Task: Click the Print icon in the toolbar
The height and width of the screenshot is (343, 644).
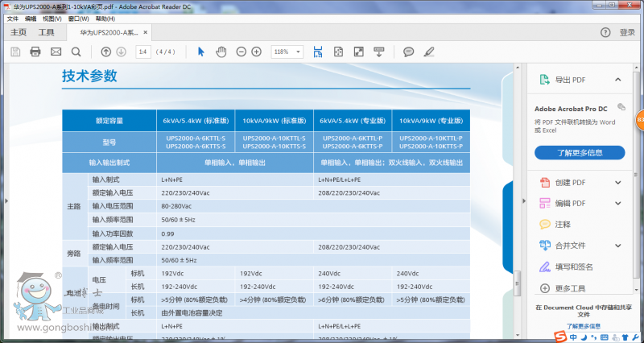Action: click(35, 52)
